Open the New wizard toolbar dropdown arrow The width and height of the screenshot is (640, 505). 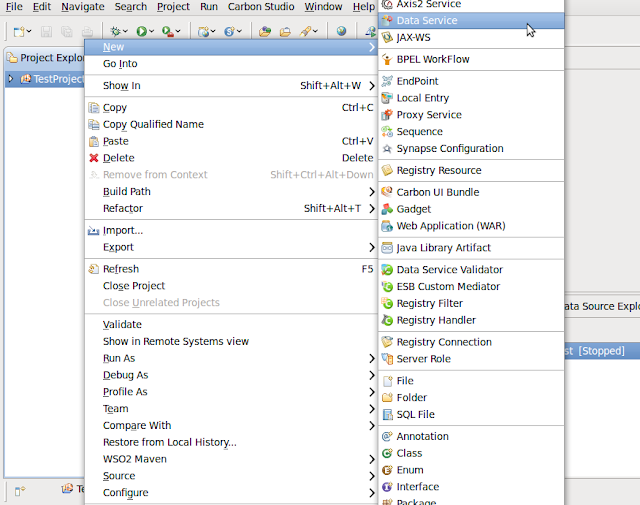pos(29,31)
